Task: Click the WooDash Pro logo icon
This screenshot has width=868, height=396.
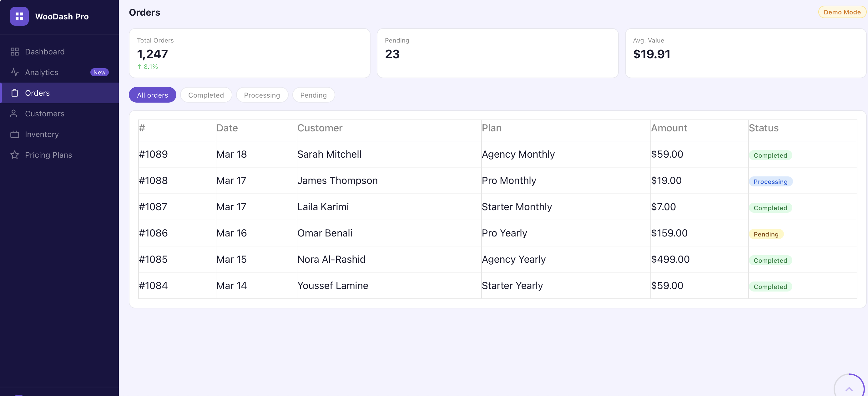Action: pos(19,16)
